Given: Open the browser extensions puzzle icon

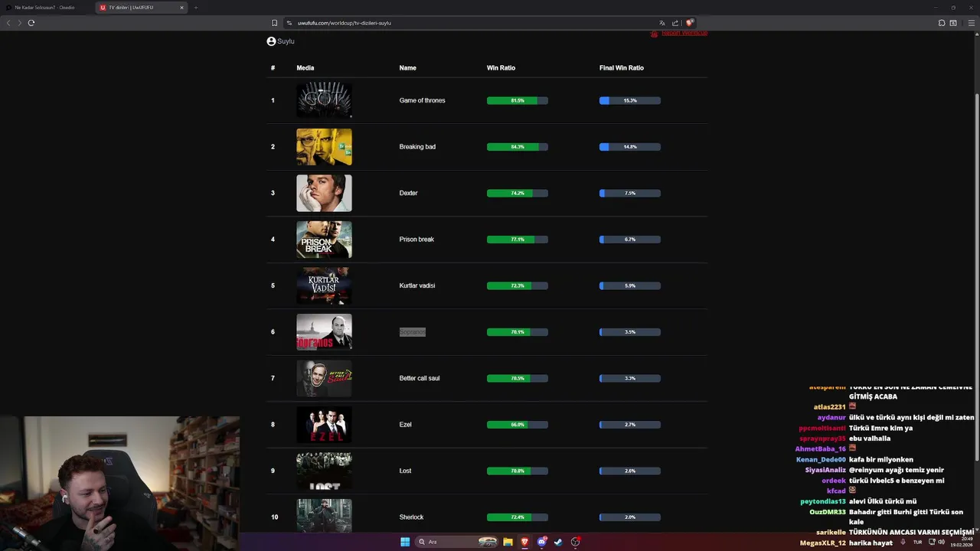Looking at the screenshot, I should (x=942, y=23).
